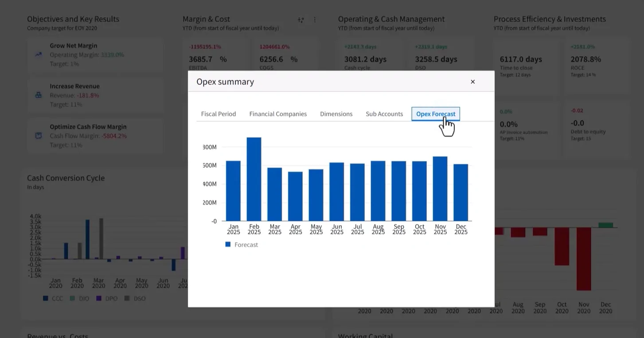Select the Dimensions tab

(336, 114)
